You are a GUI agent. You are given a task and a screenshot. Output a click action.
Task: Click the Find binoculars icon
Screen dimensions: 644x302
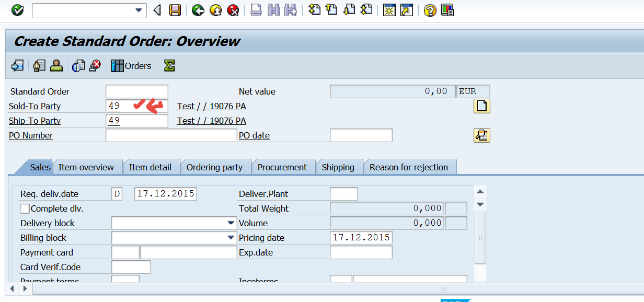coord(273,9)
